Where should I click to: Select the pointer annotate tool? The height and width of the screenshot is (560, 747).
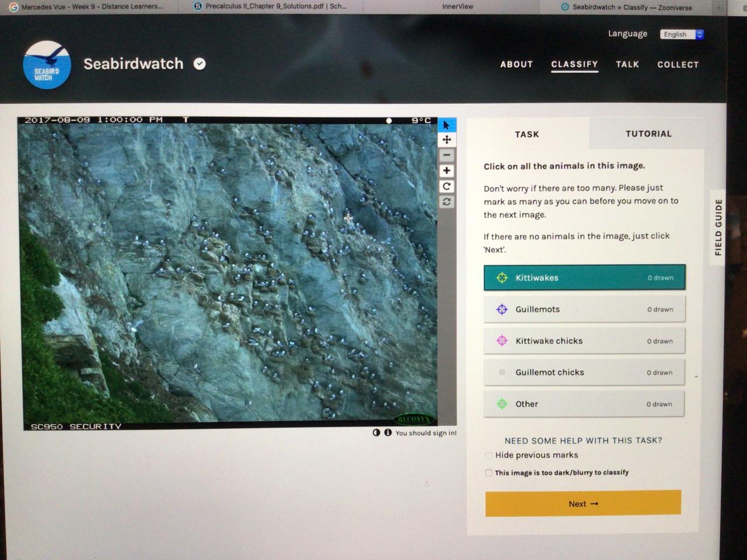[447, 125]
